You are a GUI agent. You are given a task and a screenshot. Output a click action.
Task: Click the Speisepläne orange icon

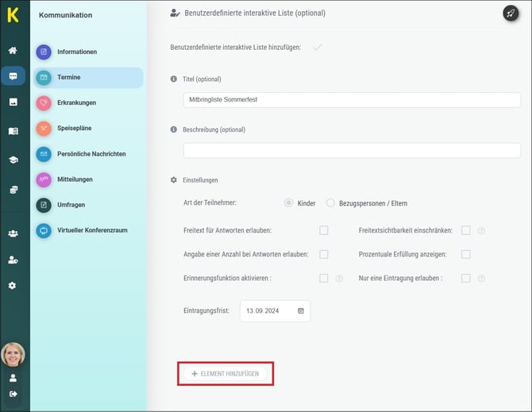tap(44, 128)
